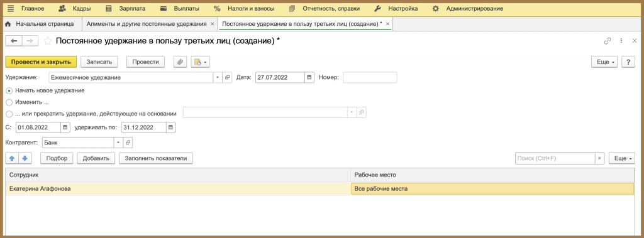The image size is (644, 238).
Task: Expand the Удержание dropdown arrow
Action: pyautogui.click(x=217, y=77)
